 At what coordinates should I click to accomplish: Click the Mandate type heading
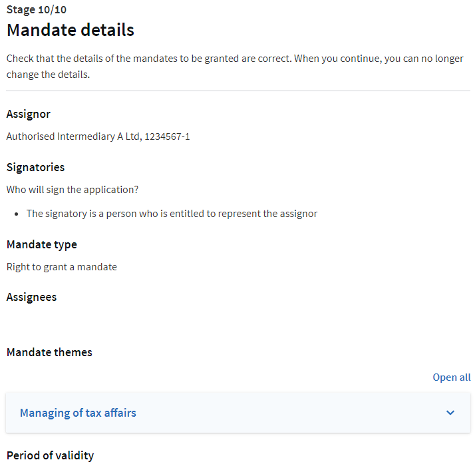41,244
